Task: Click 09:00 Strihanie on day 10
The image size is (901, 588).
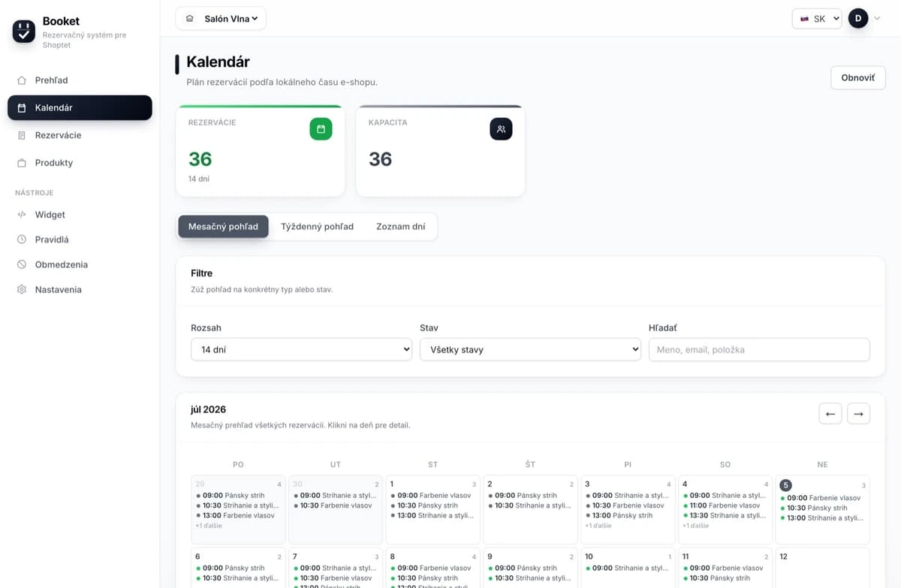Action: point(627,568)
